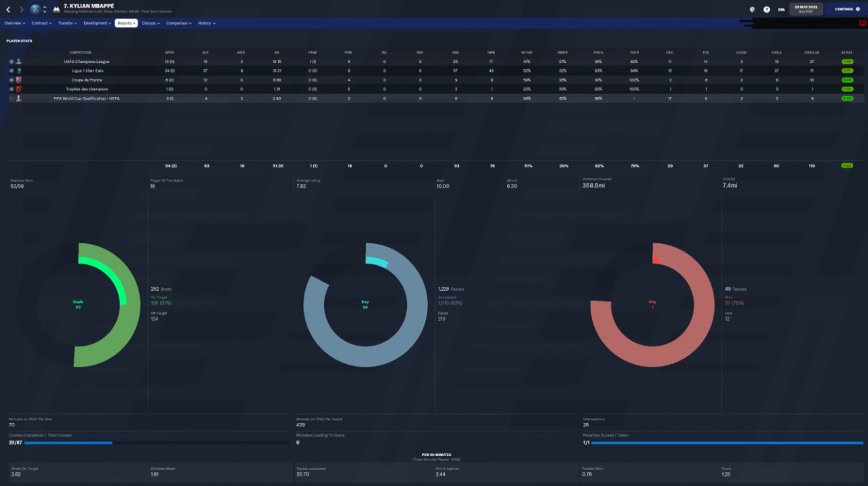
Task: Click the FM menu logo
Action: click(781, 9)
